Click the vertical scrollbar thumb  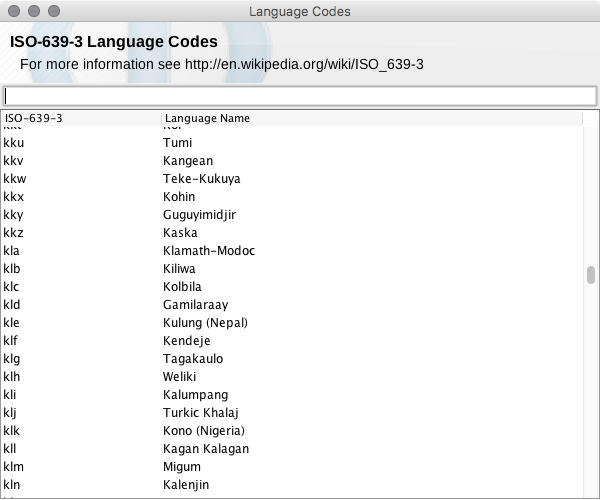591,275
